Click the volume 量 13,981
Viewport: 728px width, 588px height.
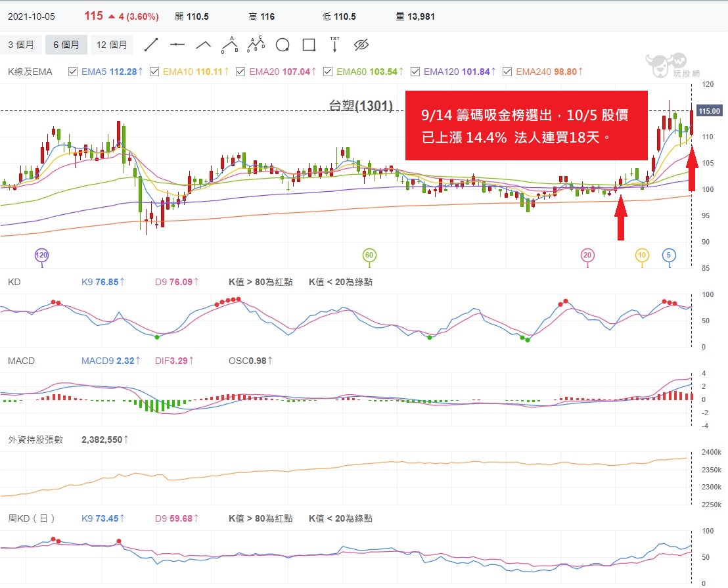(x=415, y=16)
